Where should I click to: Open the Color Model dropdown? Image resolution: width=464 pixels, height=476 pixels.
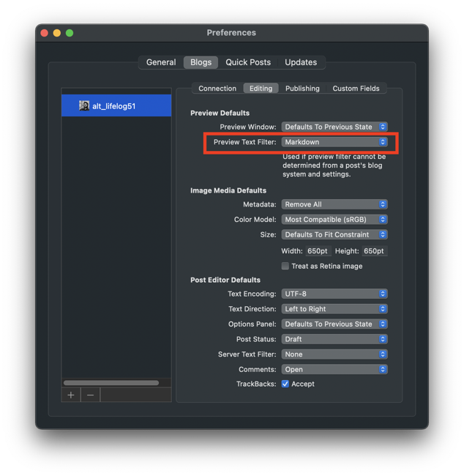(334, 220)
